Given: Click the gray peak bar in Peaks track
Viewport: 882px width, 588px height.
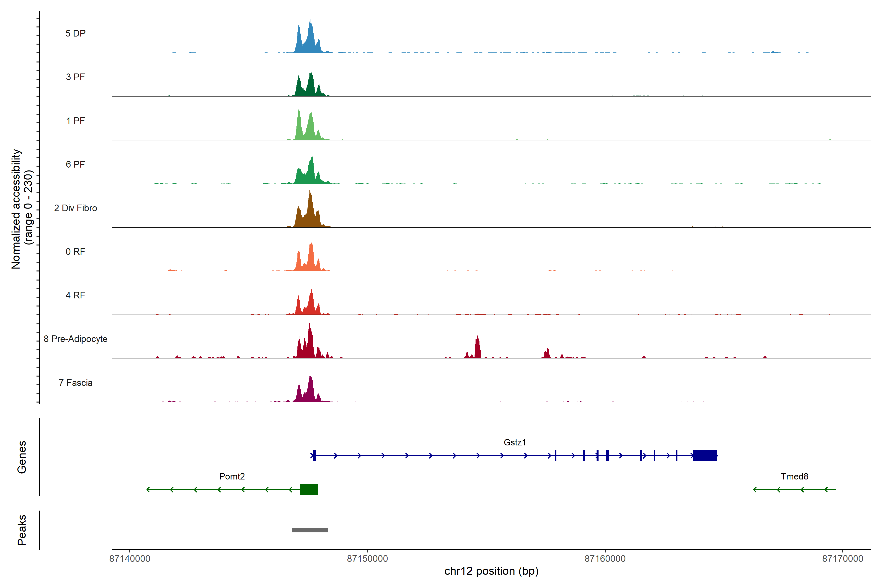Looking at the screenshot, I should [310, 530].
